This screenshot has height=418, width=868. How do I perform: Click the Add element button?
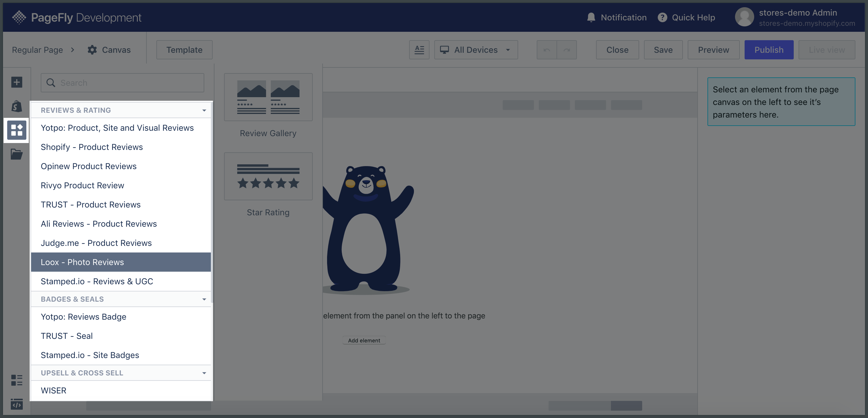point(364,340)
